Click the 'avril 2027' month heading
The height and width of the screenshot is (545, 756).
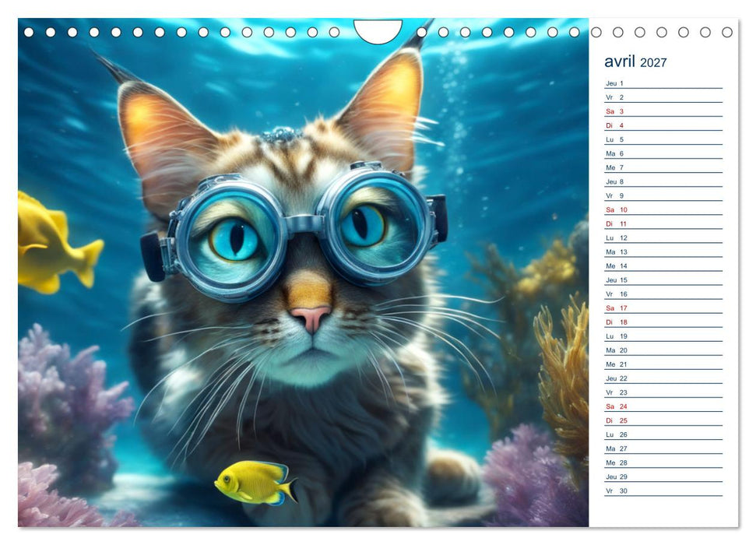coord(635,62)
